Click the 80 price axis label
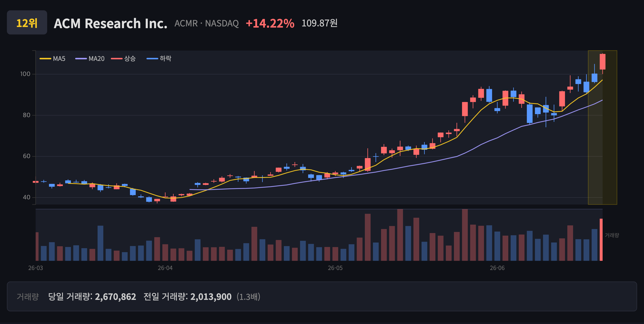The image size is (644, 324). 26,115
